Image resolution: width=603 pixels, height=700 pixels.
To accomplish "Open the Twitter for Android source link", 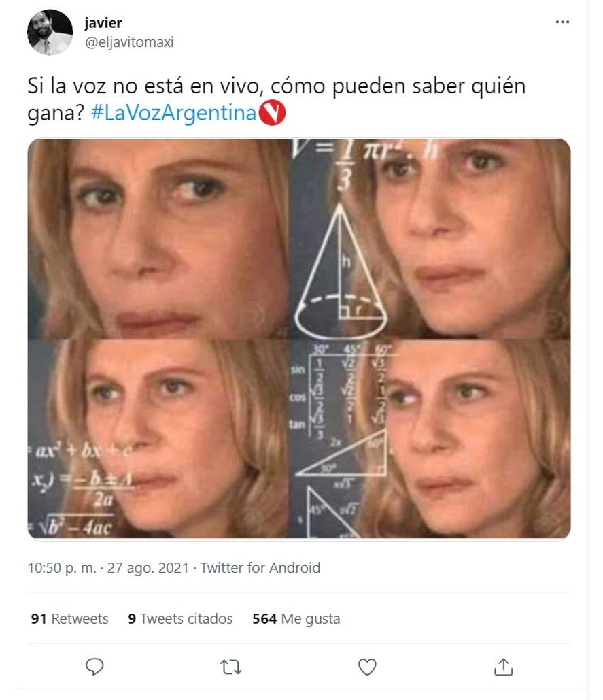I will point(260,568).
